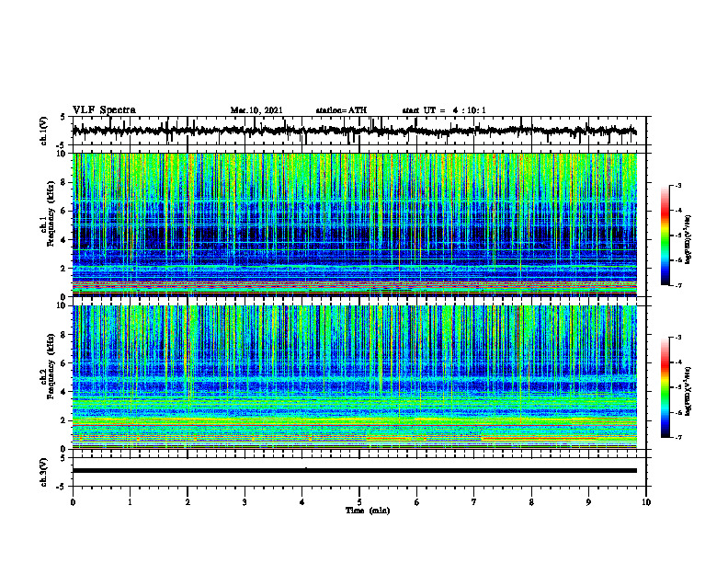Click the 'ch.3(V)' axis label
728x563 pixels.
pyautogui.click(x=43, y=472)
